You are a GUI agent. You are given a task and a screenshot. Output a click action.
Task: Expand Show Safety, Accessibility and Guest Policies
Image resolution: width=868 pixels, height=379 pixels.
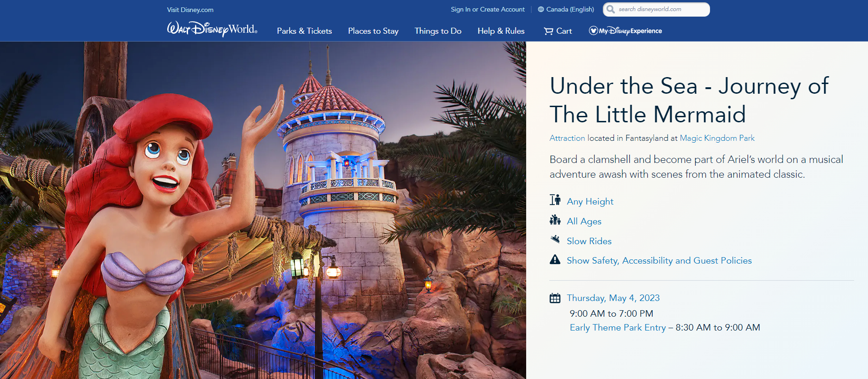point(659,260)
